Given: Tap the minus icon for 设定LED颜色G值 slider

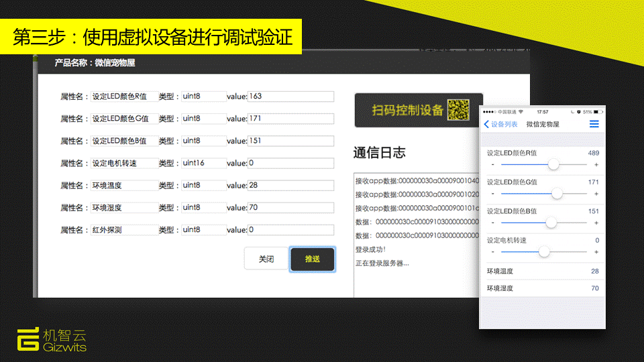Looking at the screenshot, I should (x=493, y=194).
